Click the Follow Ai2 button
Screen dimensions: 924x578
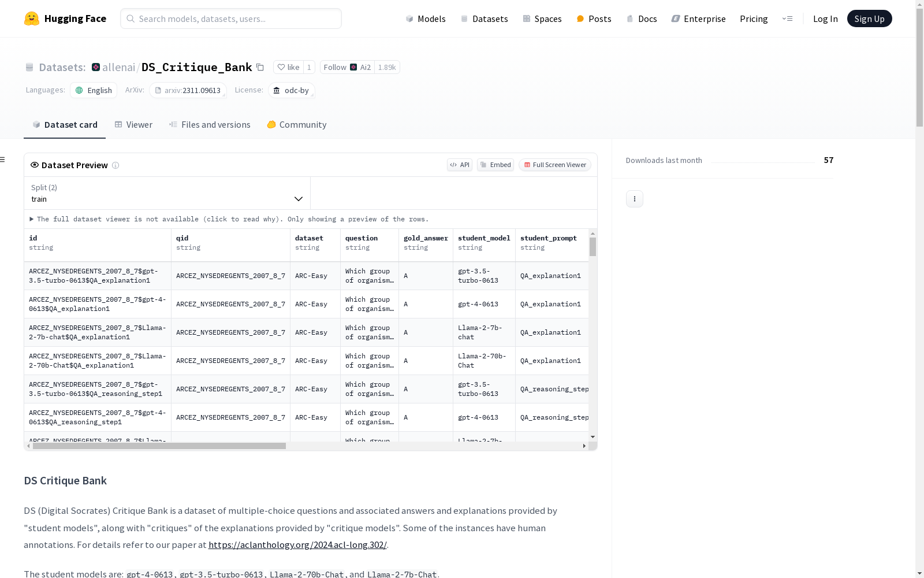coord(347,67)
